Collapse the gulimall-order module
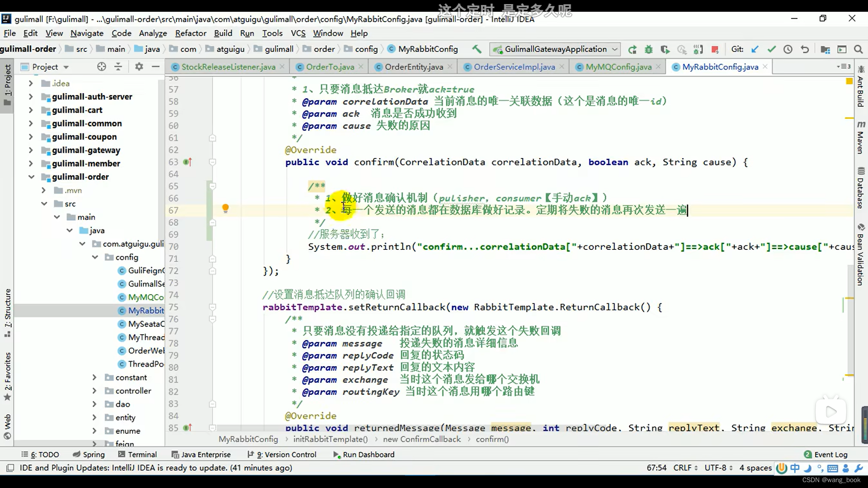Viewport: 868px width, 488px height. tap(31, 177)
